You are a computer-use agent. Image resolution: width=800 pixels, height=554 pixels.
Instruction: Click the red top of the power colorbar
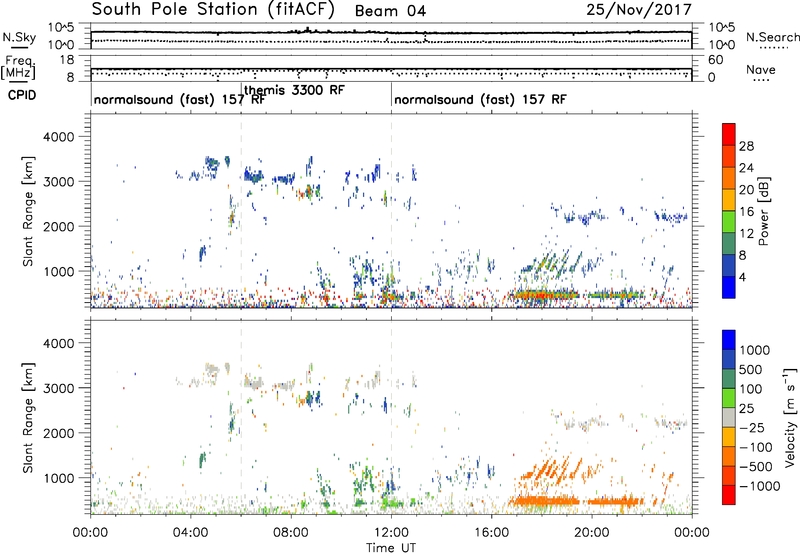[x=729, y=135]
